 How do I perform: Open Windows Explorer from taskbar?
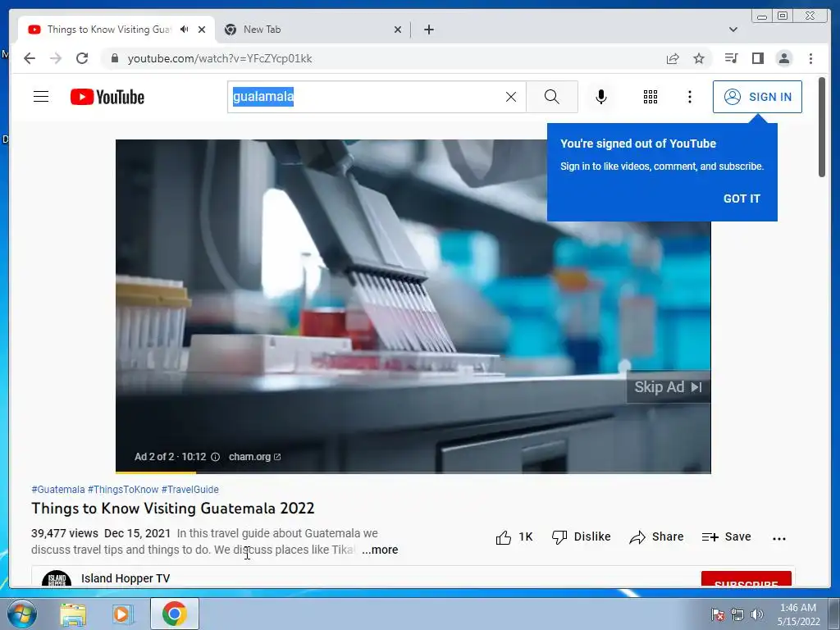pyautogui.click(x=73, y=614)
